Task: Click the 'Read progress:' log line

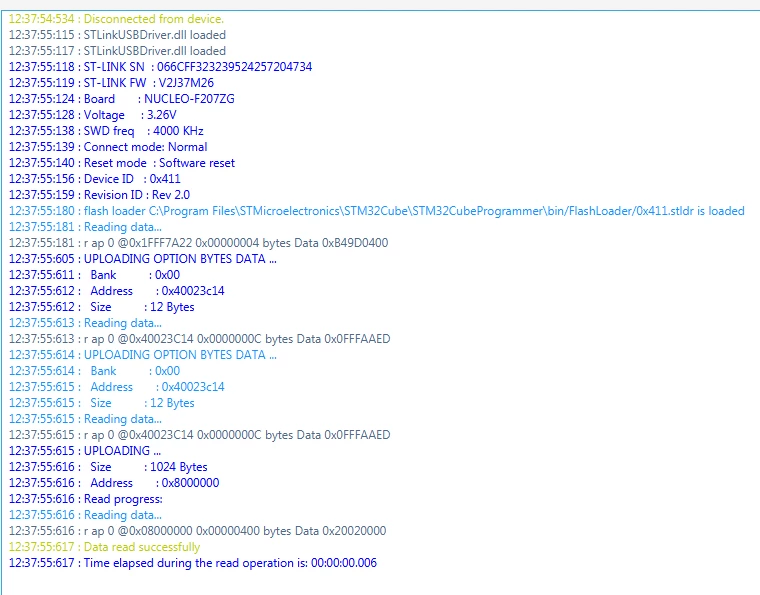Action: (86, 499)
